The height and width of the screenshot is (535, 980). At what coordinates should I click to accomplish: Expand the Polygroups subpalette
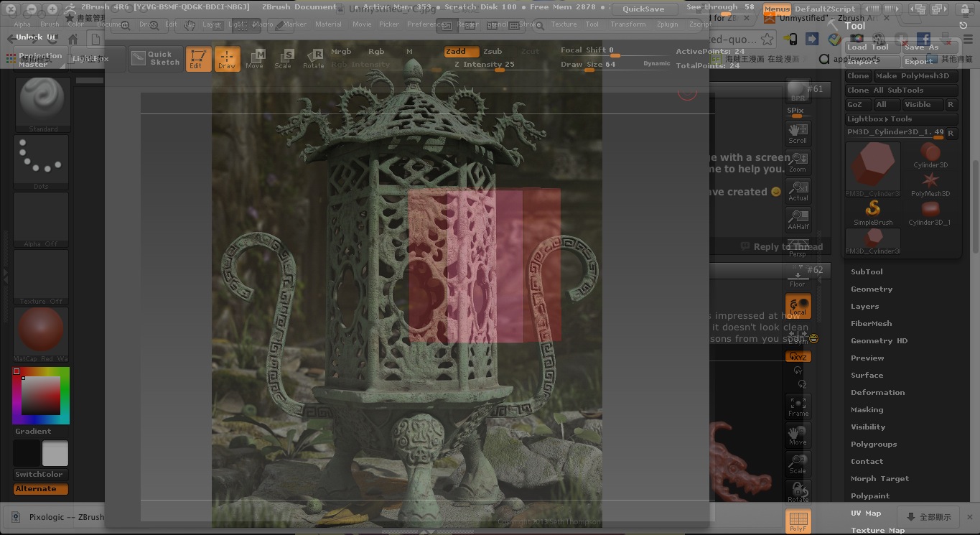[x=874, y=445]
